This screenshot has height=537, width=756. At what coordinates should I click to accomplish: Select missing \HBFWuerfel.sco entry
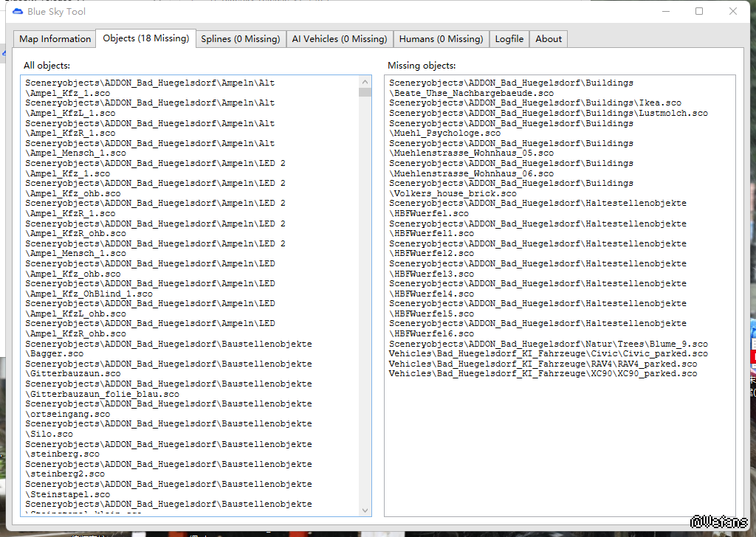[x=537, y=208]
